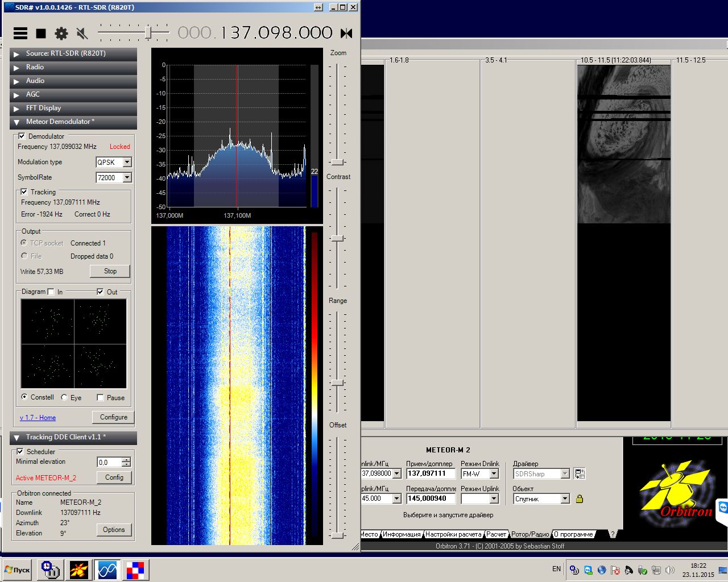This screenshot has width=728, height=582.
Task: Click the center tuning icon beside the frequency
Action: pyautogui.click(x=346, y=34)
